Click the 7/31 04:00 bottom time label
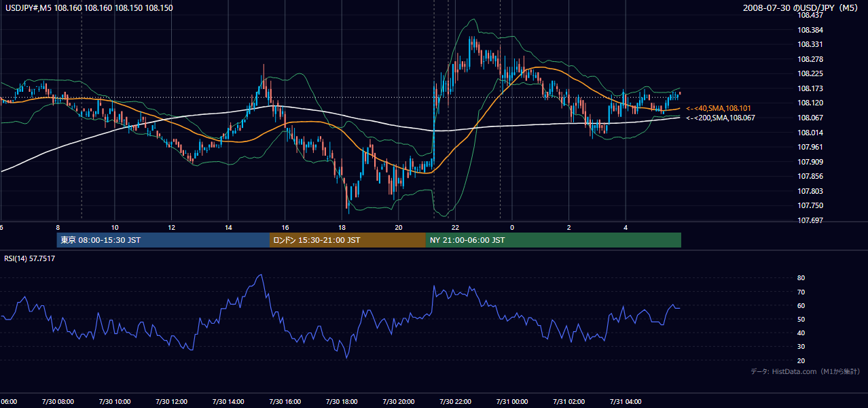Viewport: 868px width, 408px height. coord(626,402)
